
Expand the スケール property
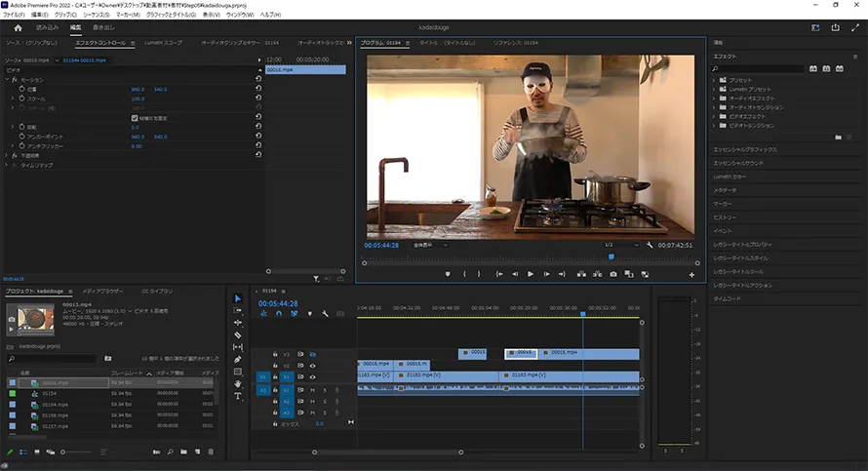(13, 98)
